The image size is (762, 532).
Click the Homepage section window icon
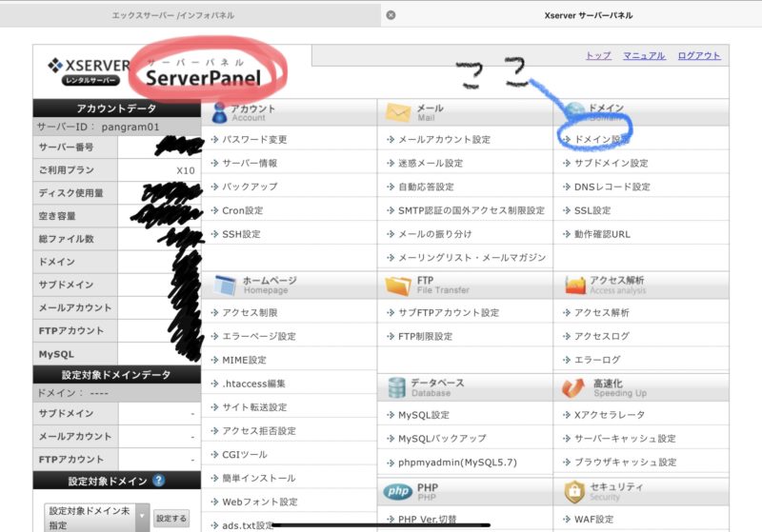[x=225, y=285]
